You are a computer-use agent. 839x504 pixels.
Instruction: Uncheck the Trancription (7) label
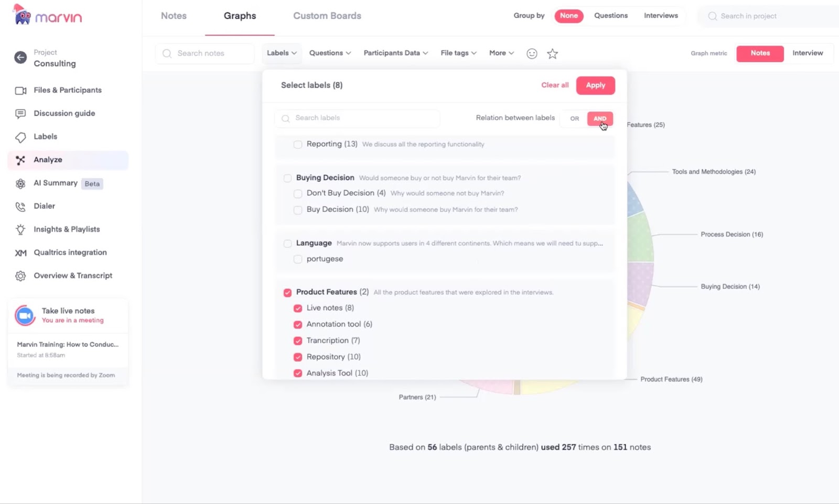pos(298,341)
